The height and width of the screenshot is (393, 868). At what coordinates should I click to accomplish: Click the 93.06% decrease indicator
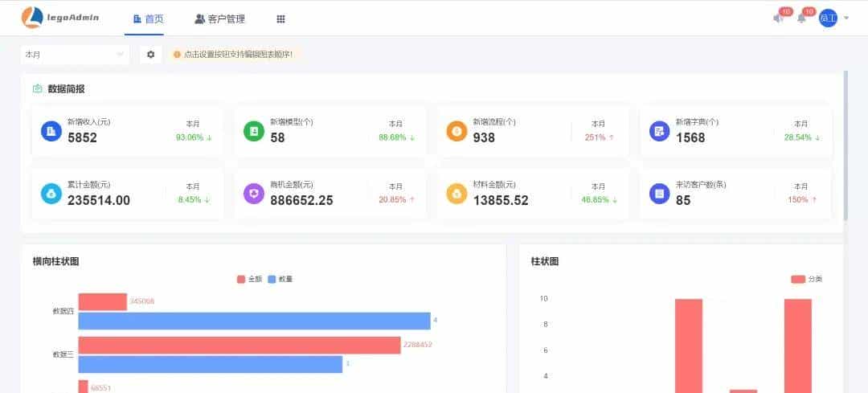[x=194, y=137]
